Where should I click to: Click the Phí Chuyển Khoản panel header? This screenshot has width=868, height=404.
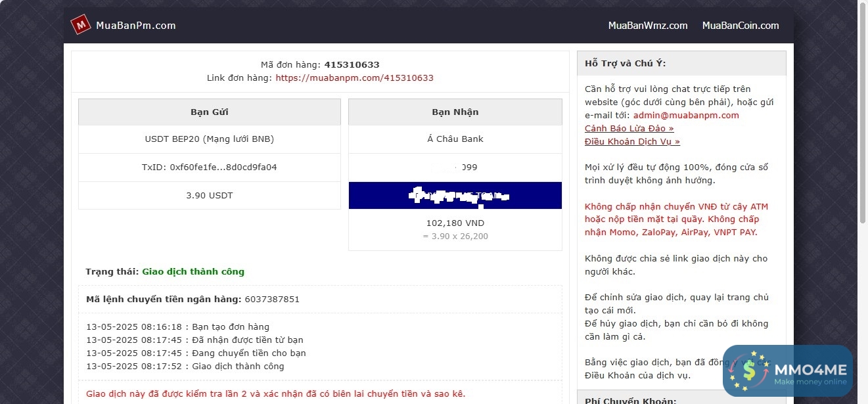pyautogui.click(x=681, y=398)
